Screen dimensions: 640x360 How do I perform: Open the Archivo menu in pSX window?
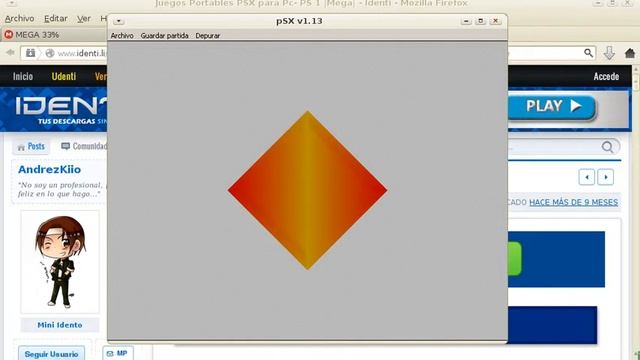pos(122,36)
